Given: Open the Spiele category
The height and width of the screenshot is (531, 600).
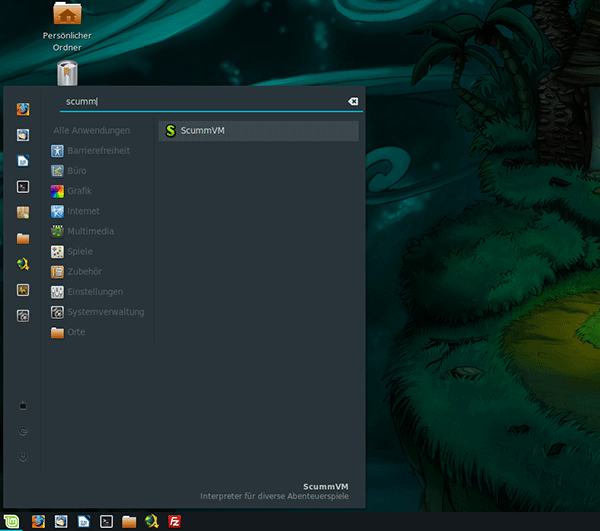Looking at the screenshot, I should coord(79,251).
